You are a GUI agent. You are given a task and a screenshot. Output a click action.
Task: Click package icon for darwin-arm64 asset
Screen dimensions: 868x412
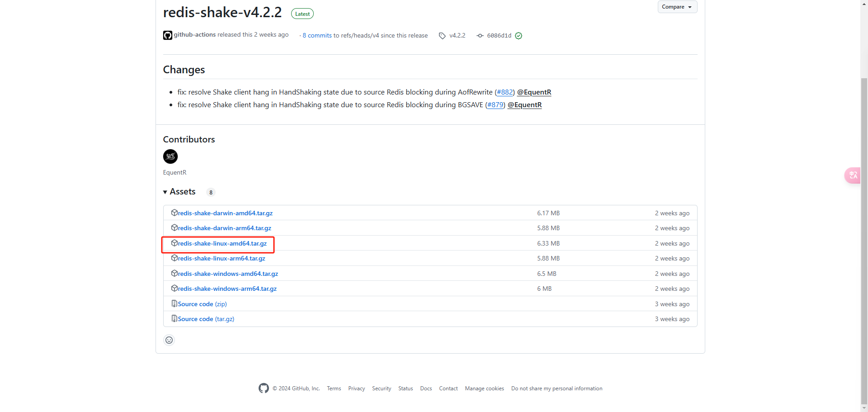coord(175,227)
